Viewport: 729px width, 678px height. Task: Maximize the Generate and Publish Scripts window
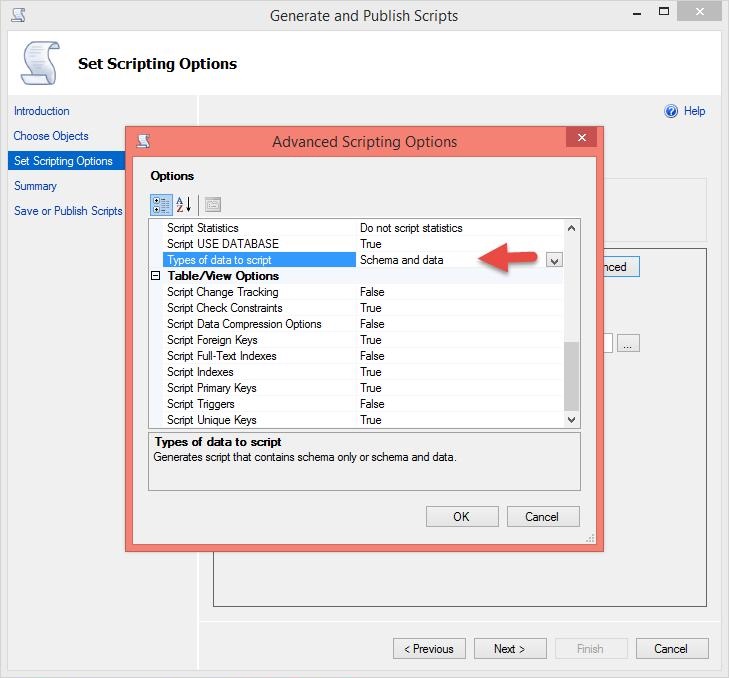664,12
